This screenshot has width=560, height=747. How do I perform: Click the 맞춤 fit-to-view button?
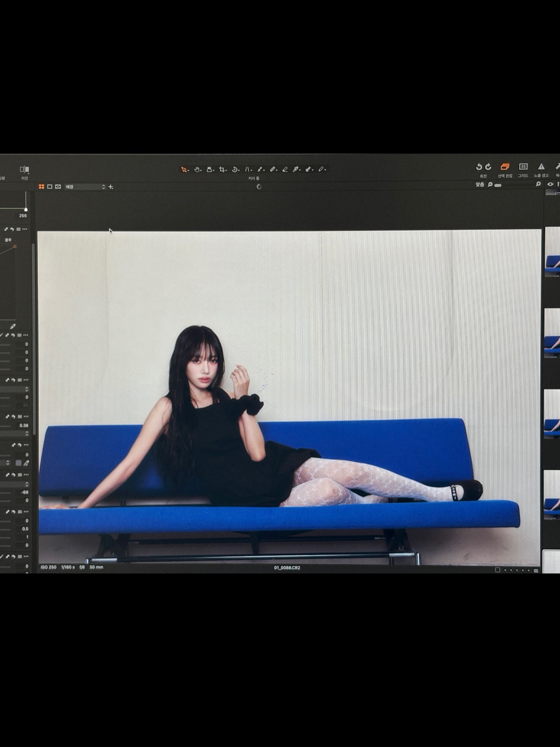pyautogui.click(x=479, y=185)
